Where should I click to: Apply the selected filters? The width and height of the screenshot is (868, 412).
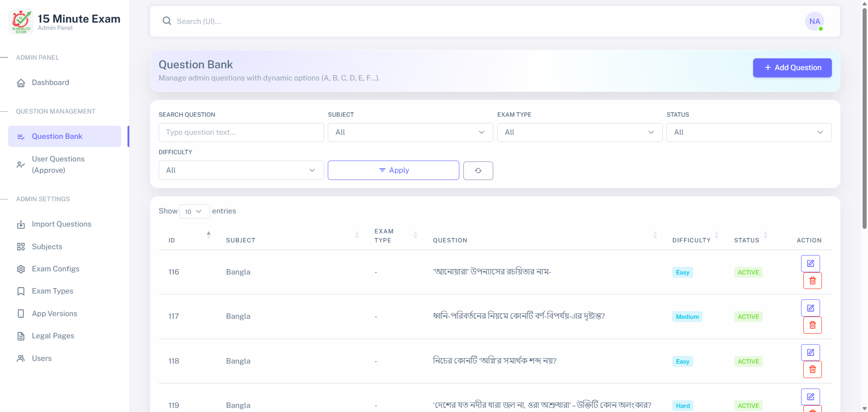click(x=393, y=170)
